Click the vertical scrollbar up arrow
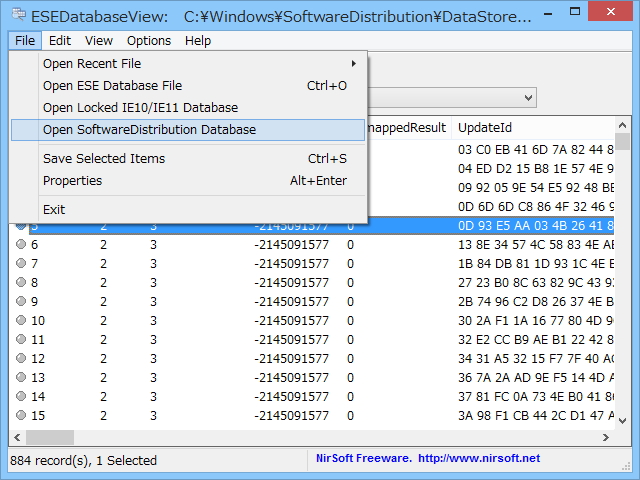The image size is (640, 480). tap(622, 125)
